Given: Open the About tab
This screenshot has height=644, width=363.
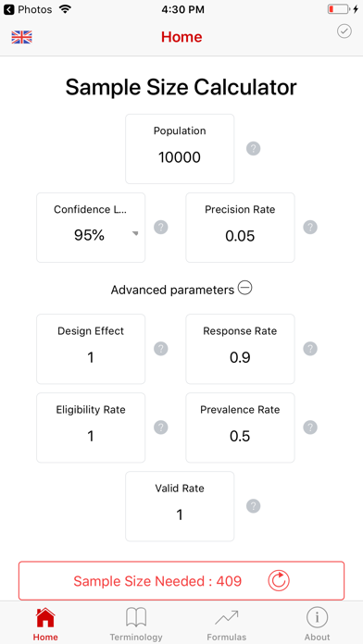Looking at the screenshot, I should tap(317, 625).
